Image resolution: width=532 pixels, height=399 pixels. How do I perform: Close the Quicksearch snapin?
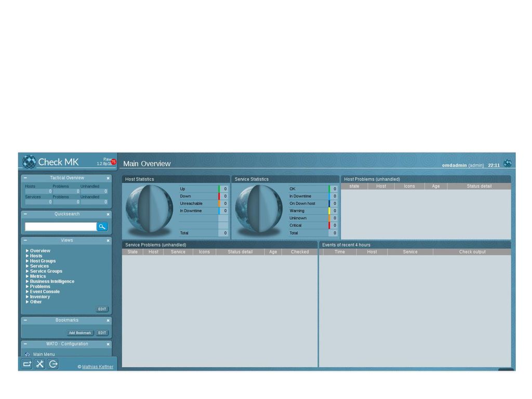(x=108, y=215)
